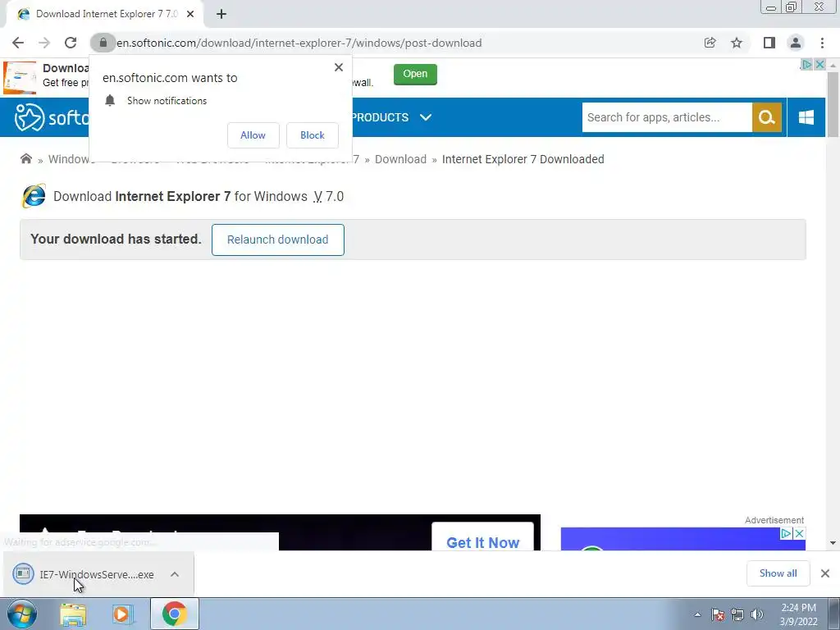This screenshot has height=630, width=840.
Task: Expand download item options chevron
Action: 175,574
